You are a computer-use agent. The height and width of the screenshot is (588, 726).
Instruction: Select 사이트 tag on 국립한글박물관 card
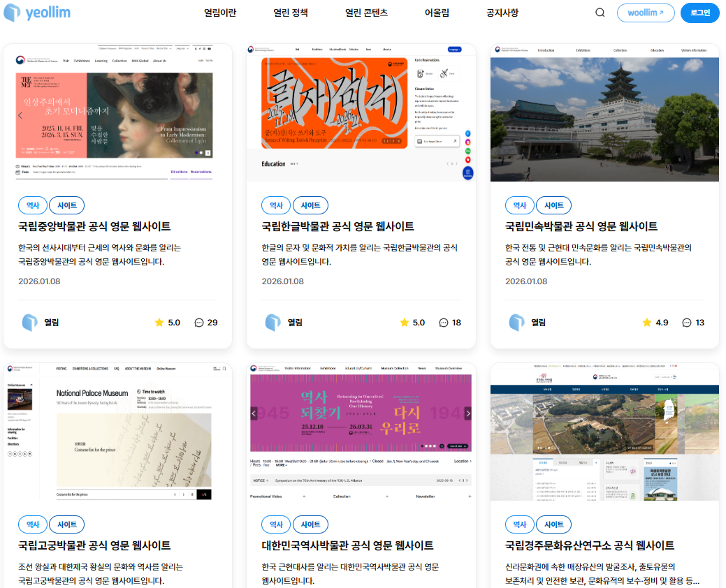[x=310, y=205]
